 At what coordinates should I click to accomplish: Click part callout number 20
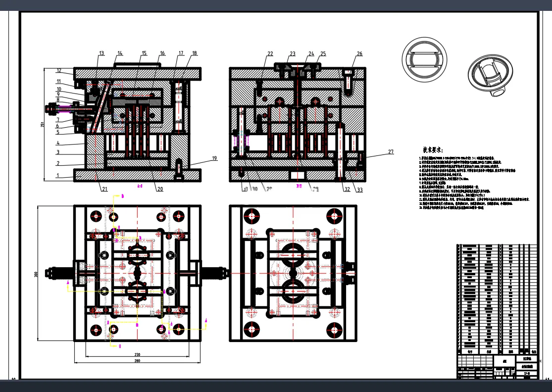pos(160,189)
